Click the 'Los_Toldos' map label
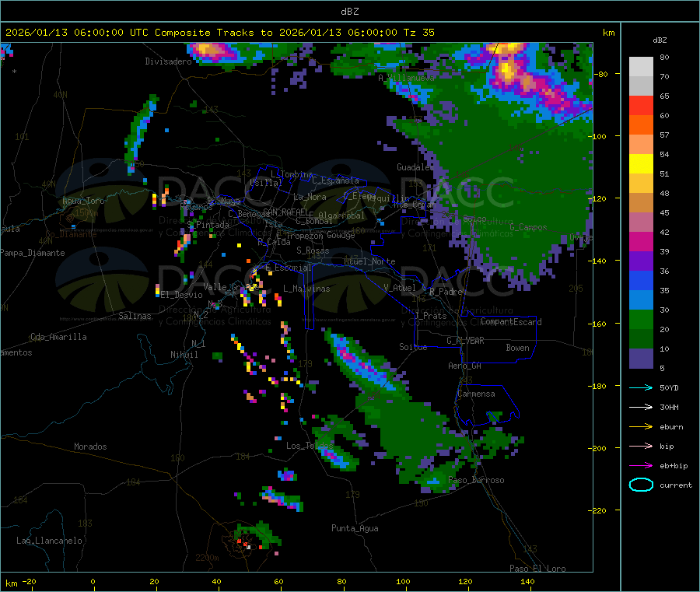 (x=310, y=446)
